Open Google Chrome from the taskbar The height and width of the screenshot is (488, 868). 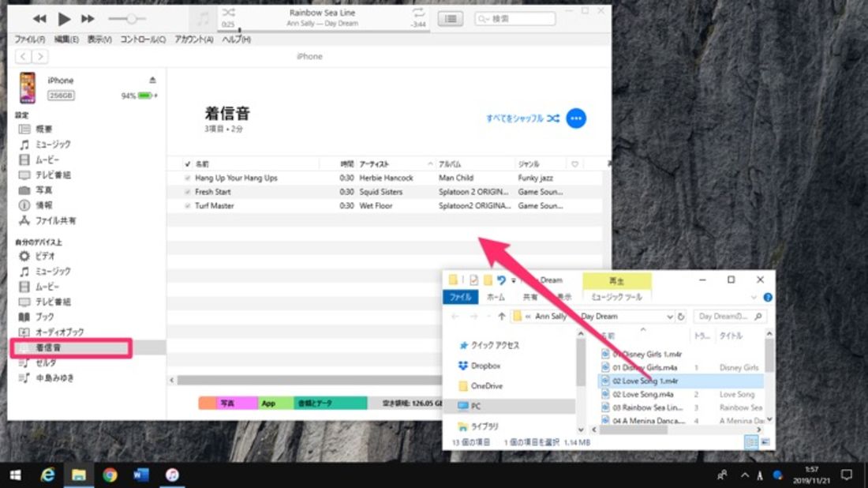(110, 475)
